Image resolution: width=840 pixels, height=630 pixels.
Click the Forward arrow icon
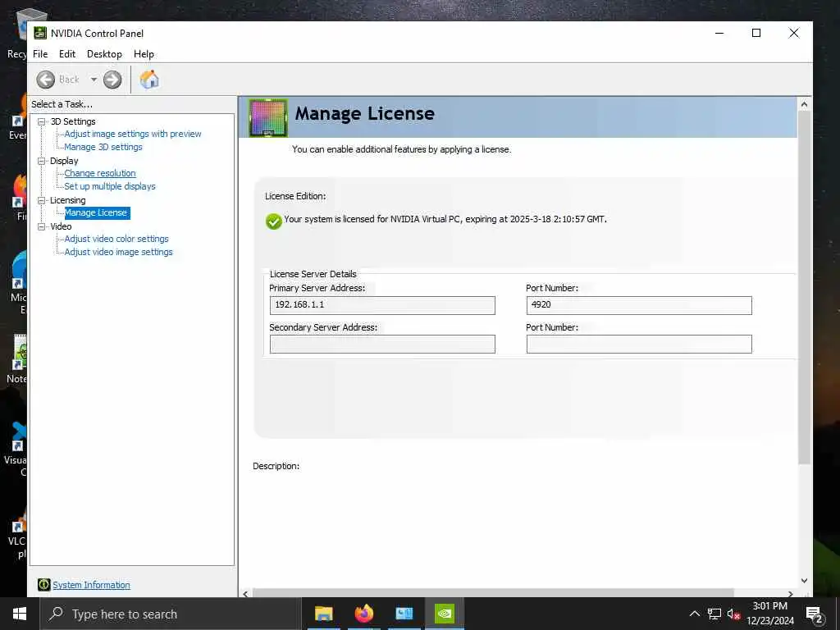point(112,80)
